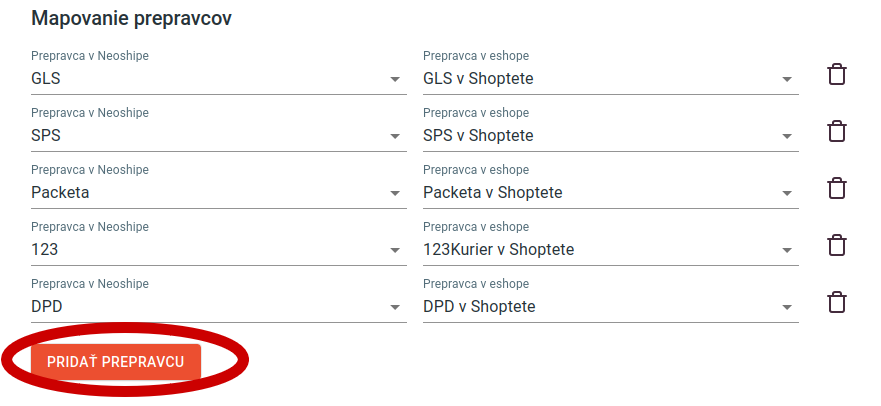Delete the GLS carrier mapping row

point(837,74)
